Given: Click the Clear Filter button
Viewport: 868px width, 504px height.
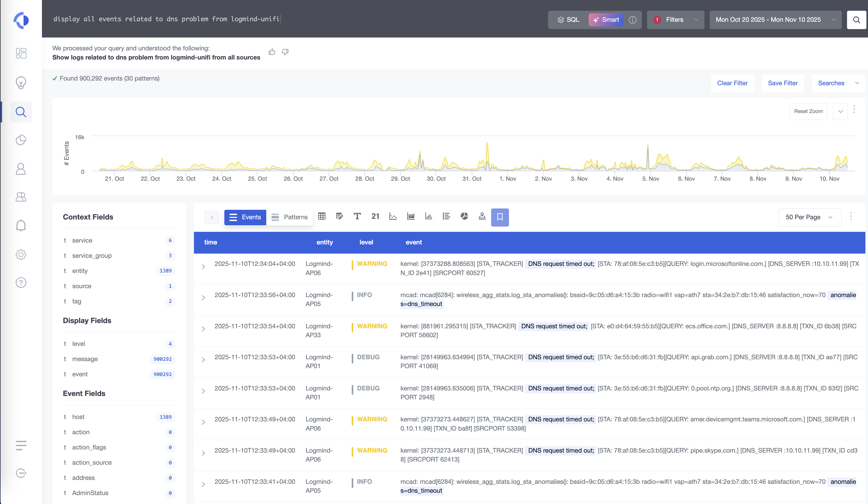Looking at the screenshot, I should (732, 83).
